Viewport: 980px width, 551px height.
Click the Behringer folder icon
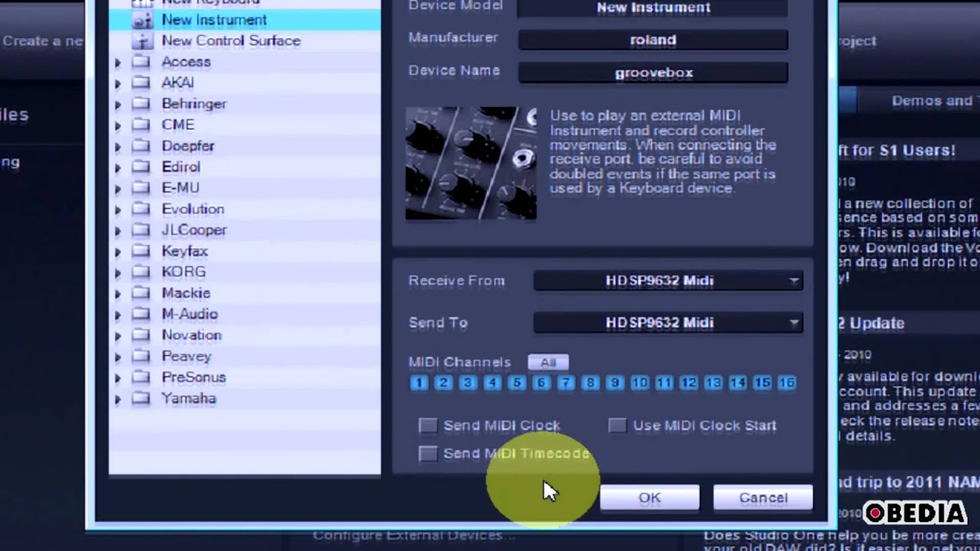click(141, 103)
